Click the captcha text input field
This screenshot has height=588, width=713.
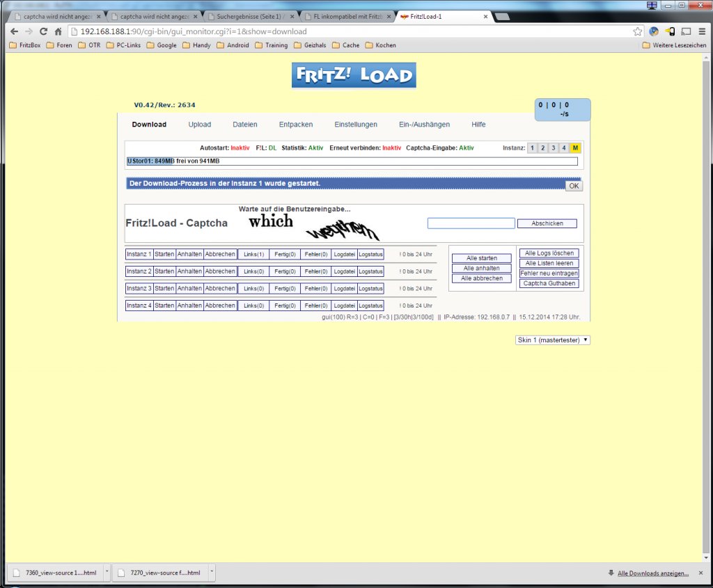point(471,223)
